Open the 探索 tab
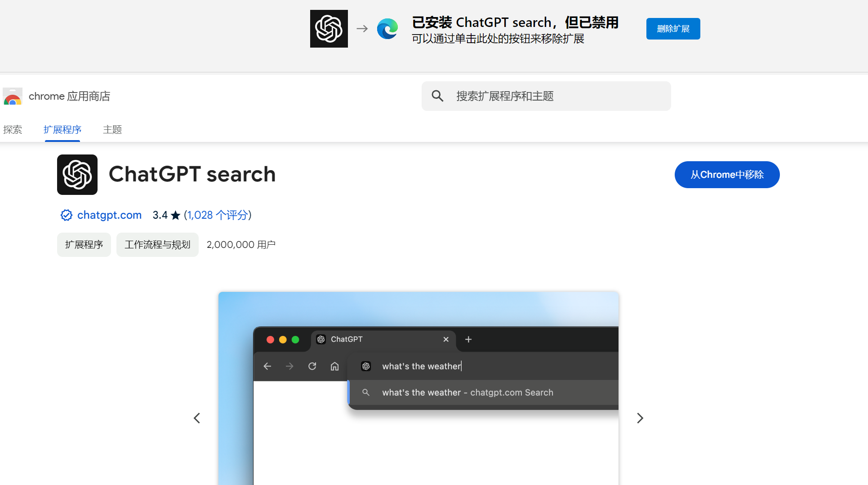Viewport: 868px width, 485px height. click(13, 130)
